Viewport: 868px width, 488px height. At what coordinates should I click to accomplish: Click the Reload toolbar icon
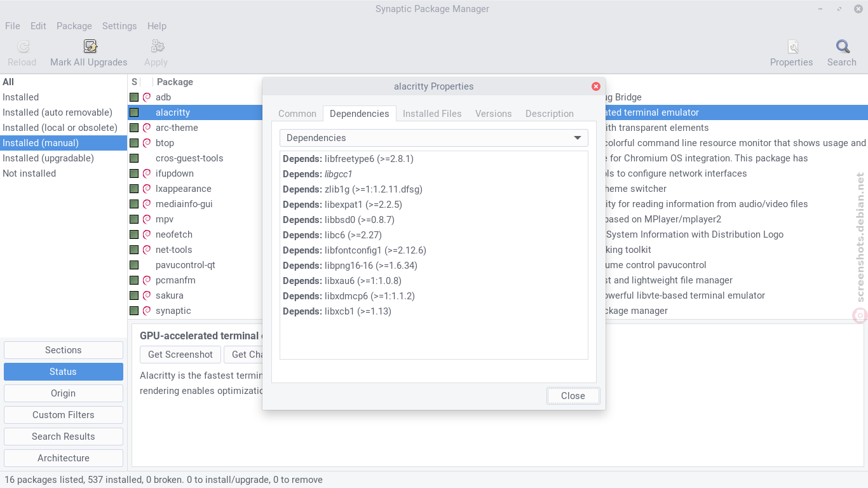tap(23, 46)
